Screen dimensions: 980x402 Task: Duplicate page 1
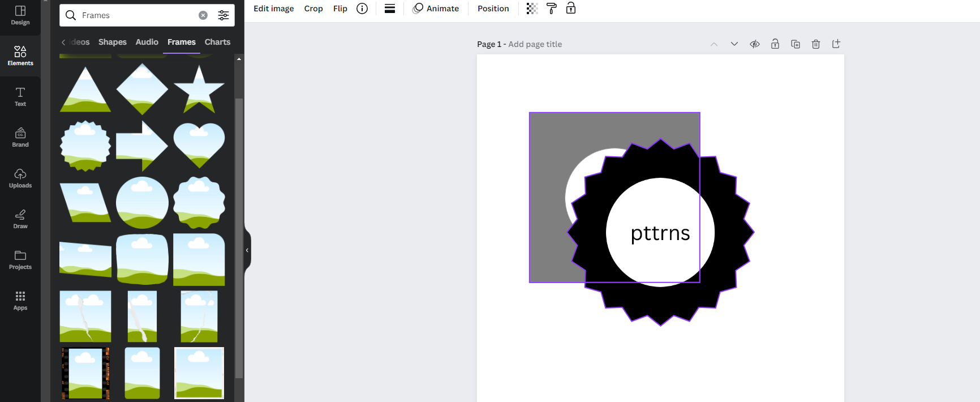pos(796,44)
